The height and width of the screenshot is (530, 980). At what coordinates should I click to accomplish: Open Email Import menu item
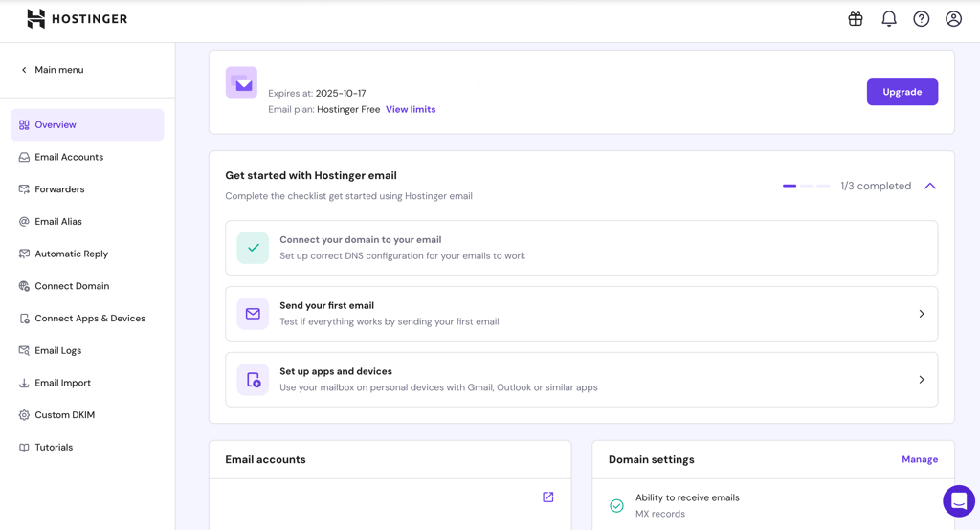coord(87,383)
